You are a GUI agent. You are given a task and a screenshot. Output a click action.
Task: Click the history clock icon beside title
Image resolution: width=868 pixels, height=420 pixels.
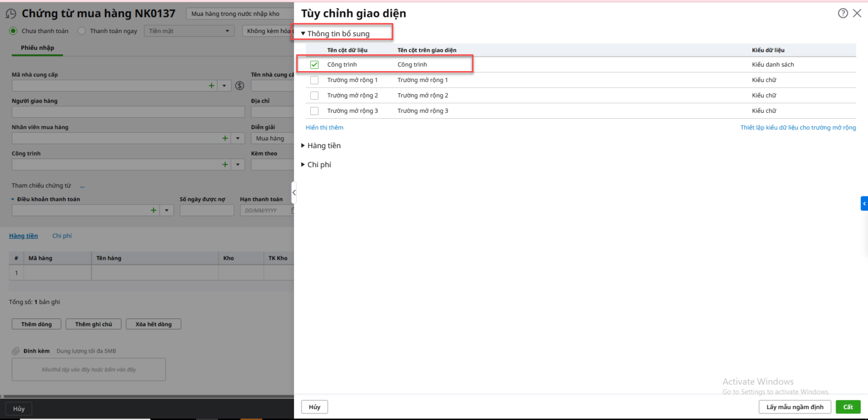[x=11, y=14]
